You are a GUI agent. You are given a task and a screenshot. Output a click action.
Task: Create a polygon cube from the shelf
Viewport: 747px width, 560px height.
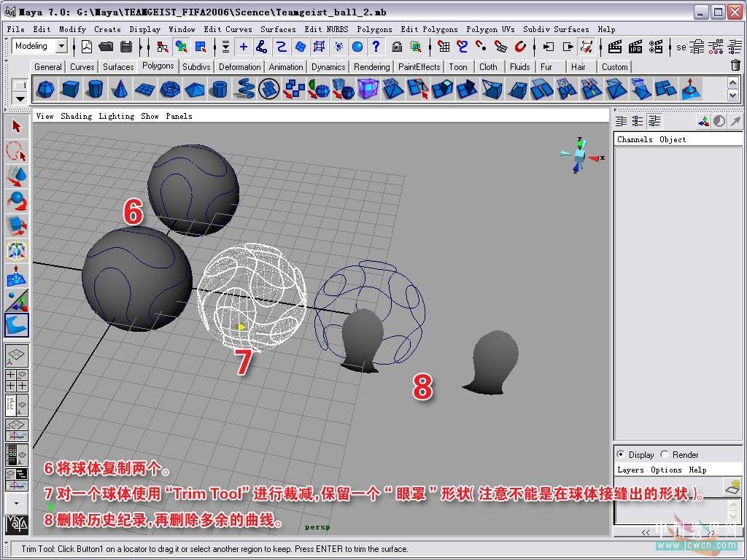click(x=71, y=89)
